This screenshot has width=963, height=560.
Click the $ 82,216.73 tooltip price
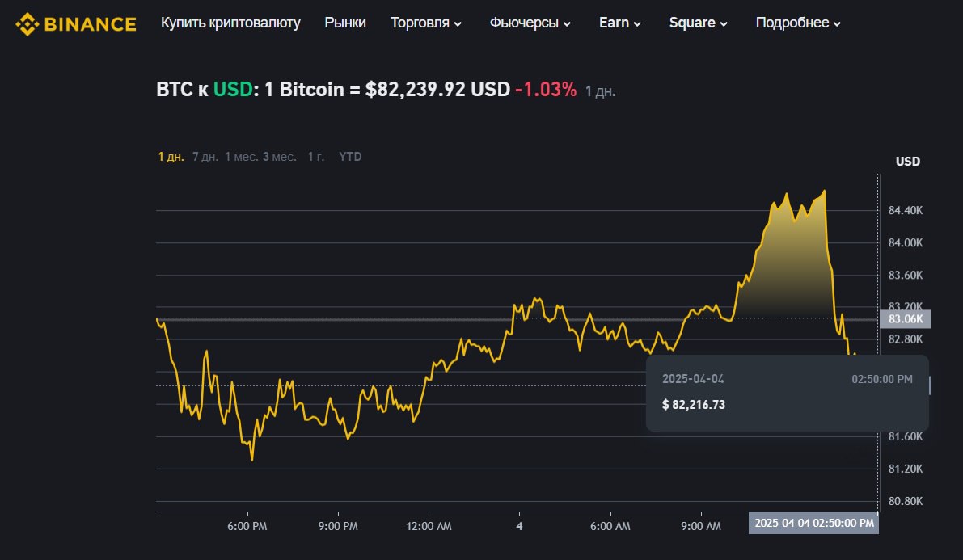694,404
